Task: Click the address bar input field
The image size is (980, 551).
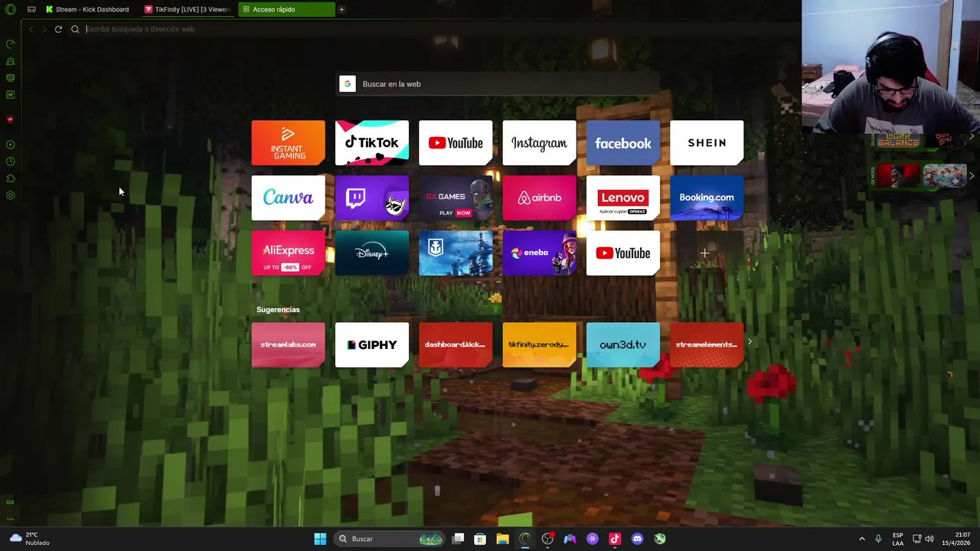Action: click(436, 29)
